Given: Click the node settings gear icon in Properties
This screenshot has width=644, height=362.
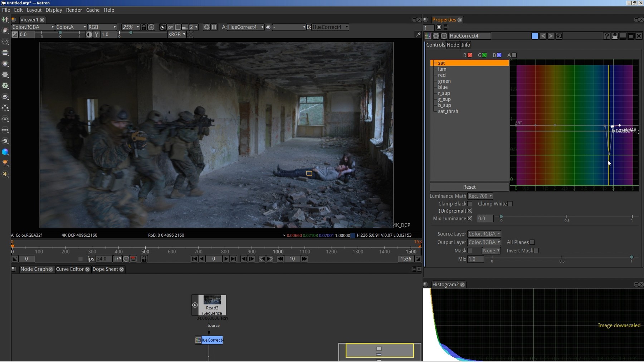Looking at the screenshot, I should 436,36.
